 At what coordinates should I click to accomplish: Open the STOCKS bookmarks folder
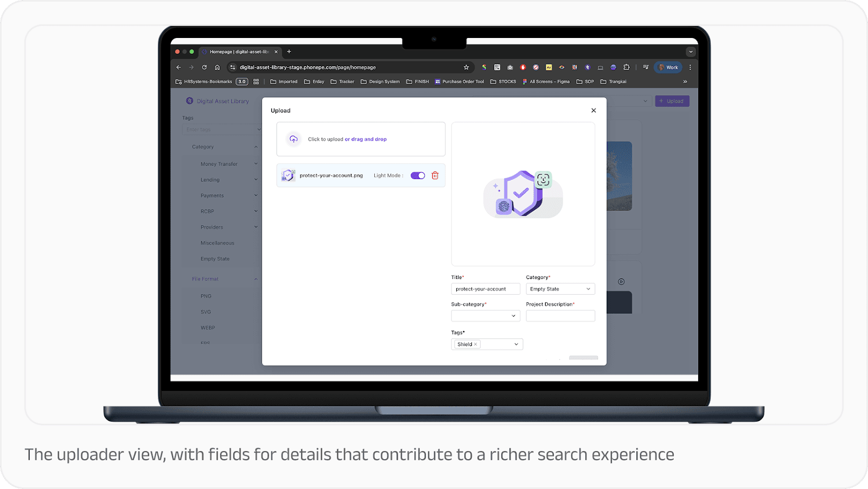point(503,81)
